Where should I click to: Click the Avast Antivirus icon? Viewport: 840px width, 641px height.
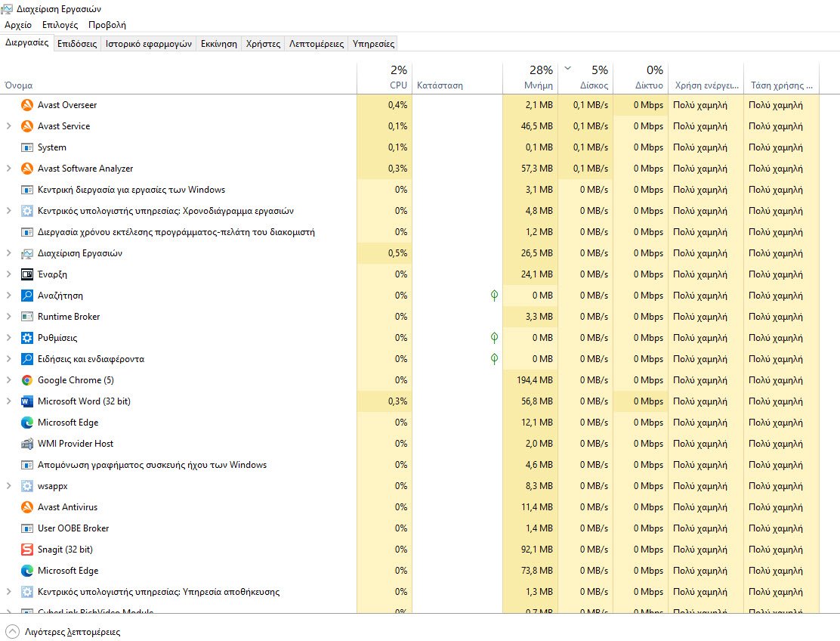26,507
